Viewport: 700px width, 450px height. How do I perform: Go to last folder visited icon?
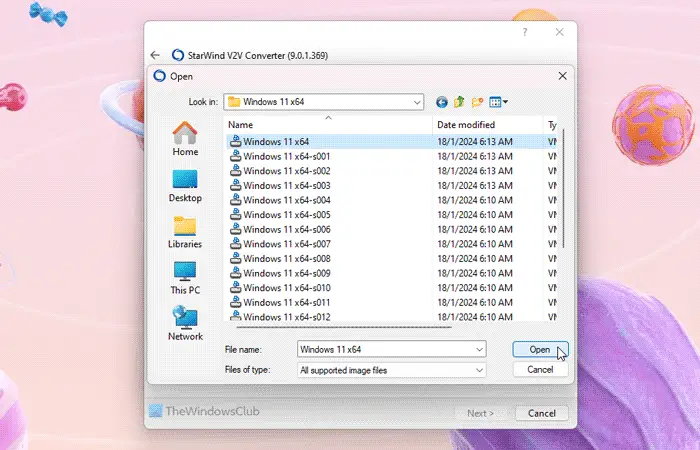pyautogui.click(x=442, y=102)
